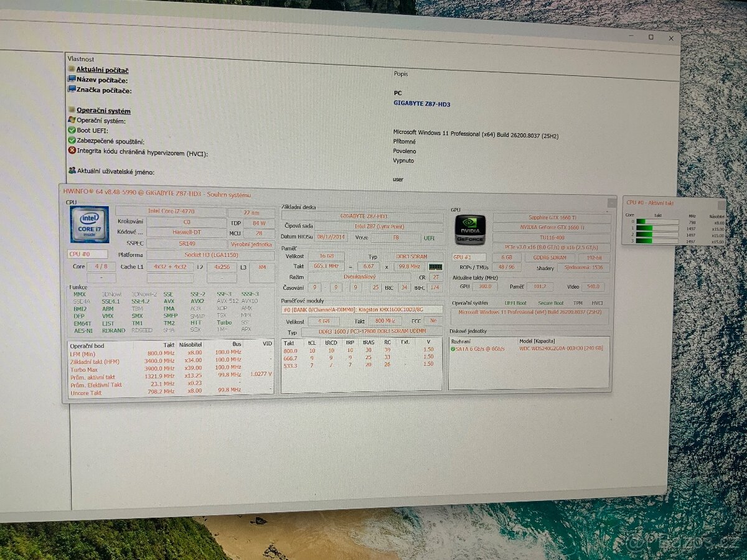747x560 pixels.
Task: Click the Core 2 clock bar
Action: point(657,234)
